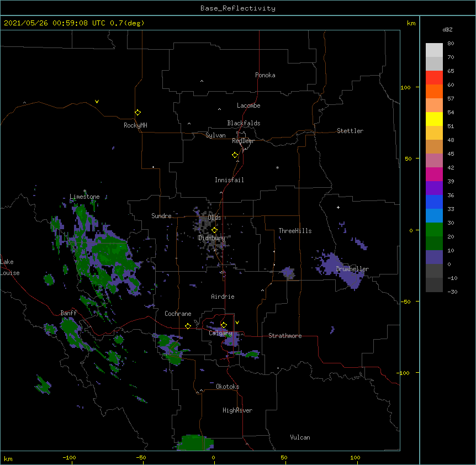The width and height of the screenshot is (476, 465).
Task: Click the RedDeer city label
Action: coord(243,141)
